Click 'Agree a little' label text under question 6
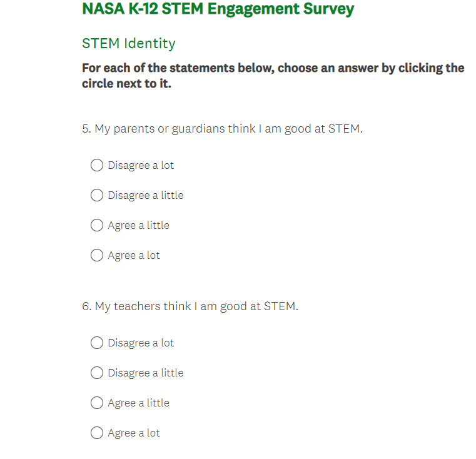The height and width of the screenshot is (459, 476). tap(138, 403)
